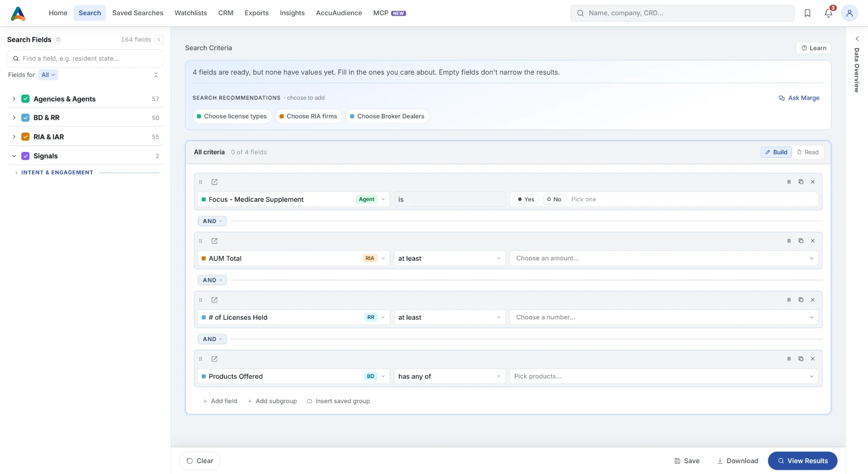Open the notifications bell
Image resolution: width=868 pixels, height=474 pixels.
coord(829,13)
